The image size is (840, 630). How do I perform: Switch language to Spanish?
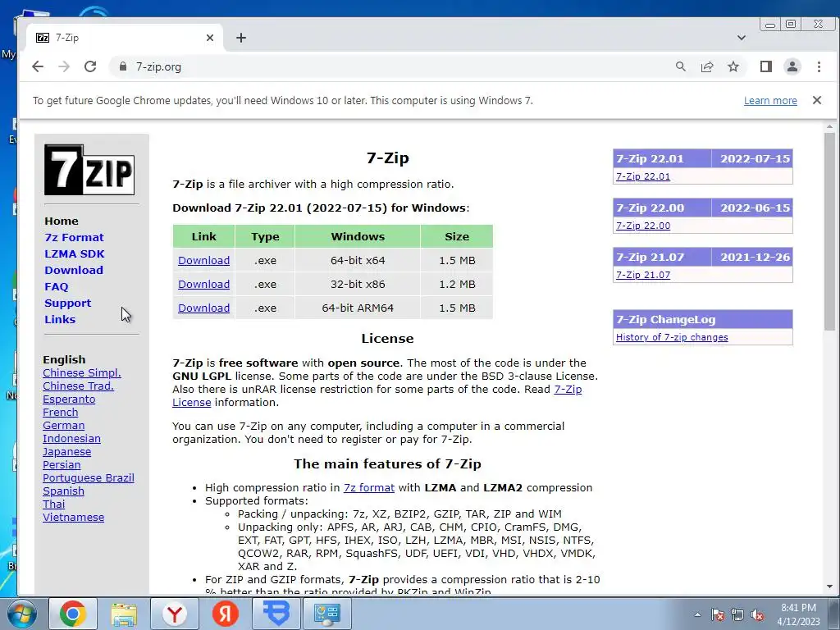[63, 491]
